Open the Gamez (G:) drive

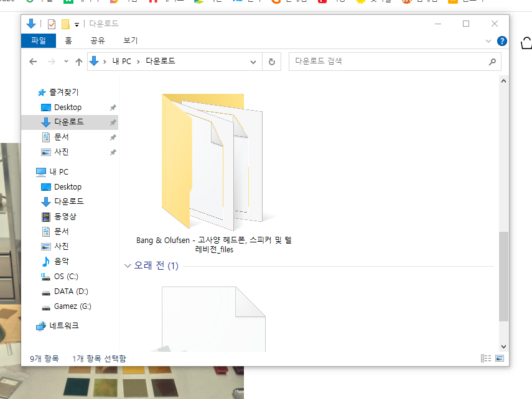point(73,306)
